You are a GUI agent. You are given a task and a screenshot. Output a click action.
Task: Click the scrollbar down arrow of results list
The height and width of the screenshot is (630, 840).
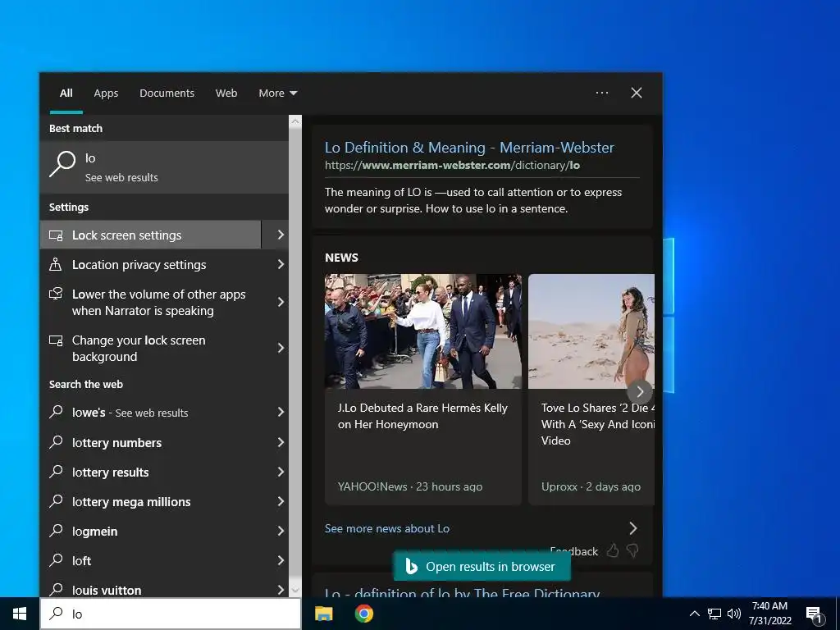point(295,591)
